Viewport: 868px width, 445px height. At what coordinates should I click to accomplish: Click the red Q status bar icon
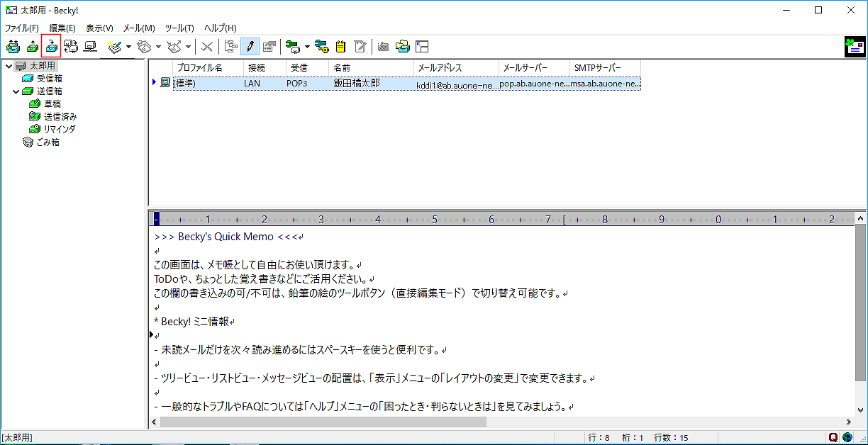(x=834, y=438)
